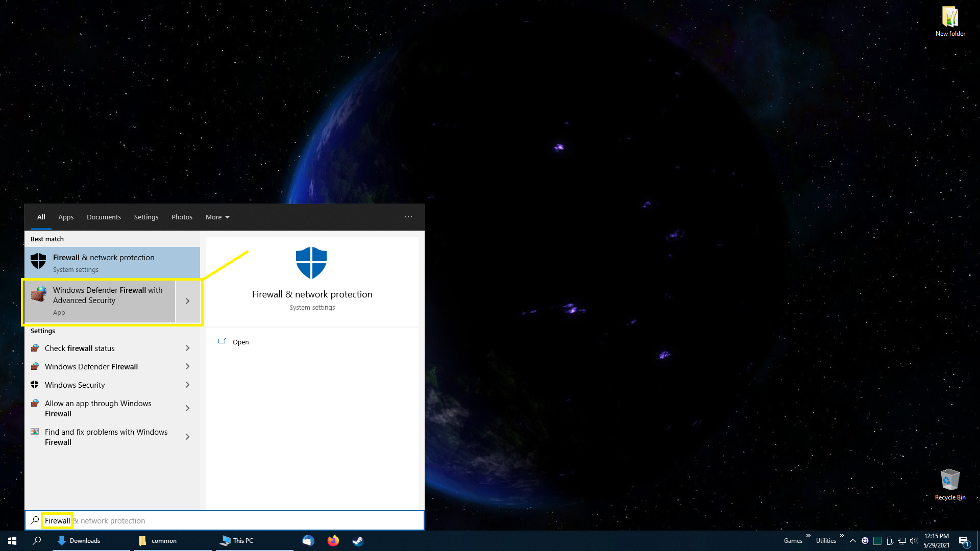Open the More filter dropdown

coord(217,217)
